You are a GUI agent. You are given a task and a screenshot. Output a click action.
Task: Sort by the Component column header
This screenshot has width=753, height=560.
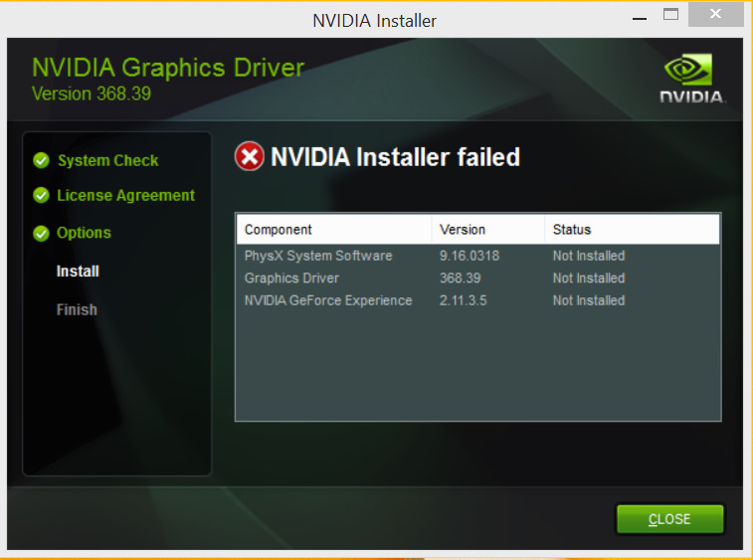334,230
